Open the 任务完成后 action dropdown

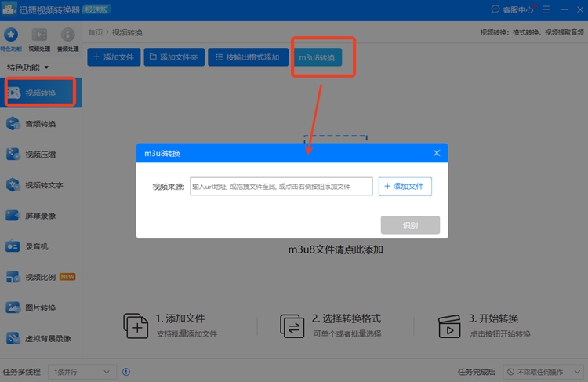click(543, 372)
